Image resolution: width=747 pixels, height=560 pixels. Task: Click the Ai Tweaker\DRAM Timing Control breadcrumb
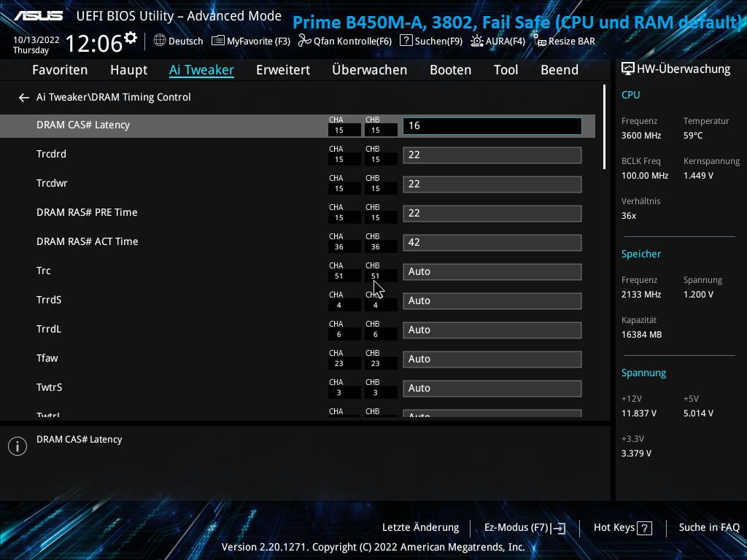pyautogui.click(x=113, y=97)
